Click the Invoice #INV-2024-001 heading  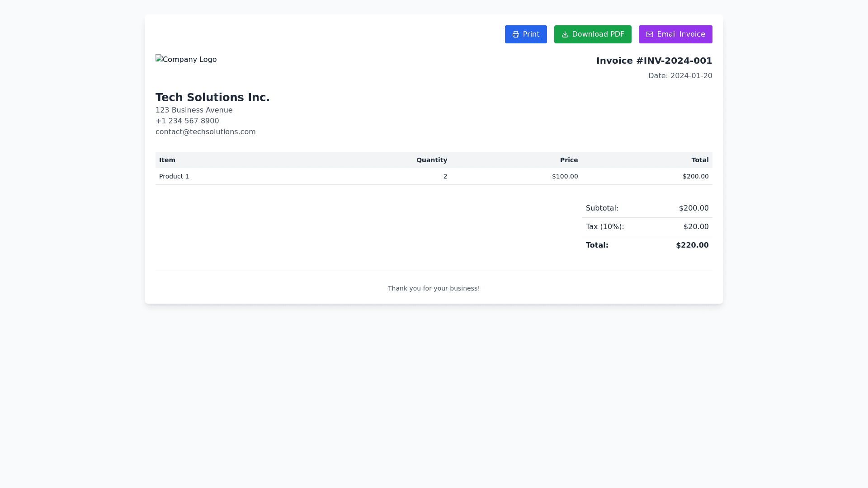click(654, 61)
